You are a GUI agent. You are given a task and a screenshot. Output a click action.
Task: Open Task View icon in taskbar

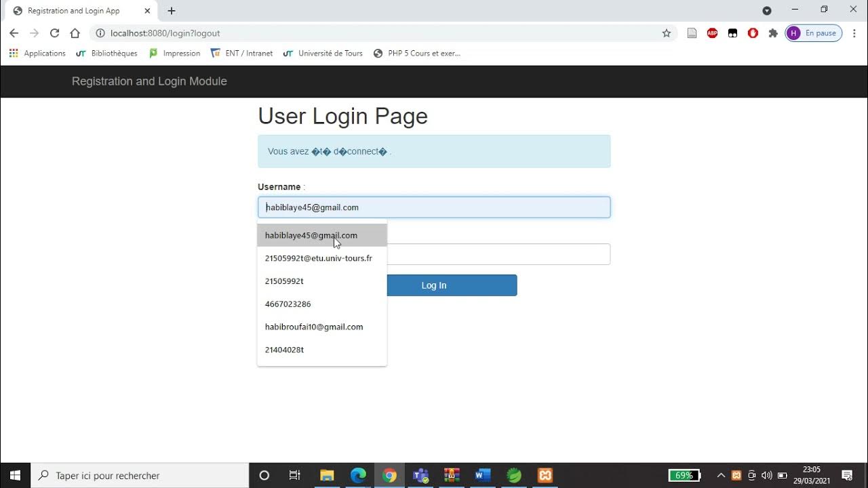click(x=294, y=476)
